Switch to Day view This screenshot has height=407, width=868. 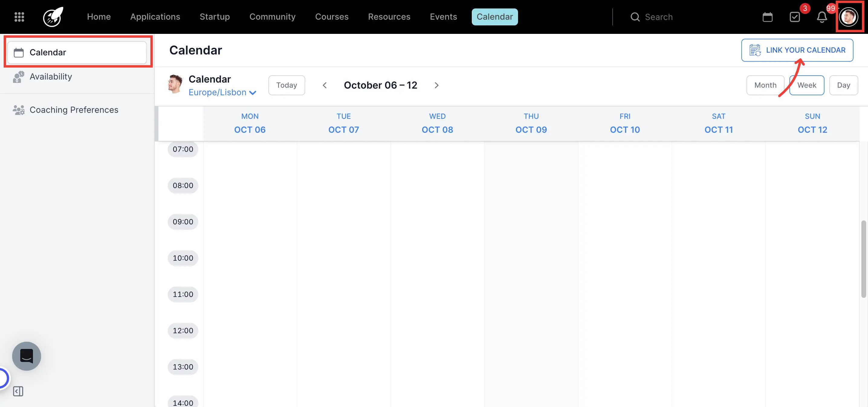pos(844,85)
